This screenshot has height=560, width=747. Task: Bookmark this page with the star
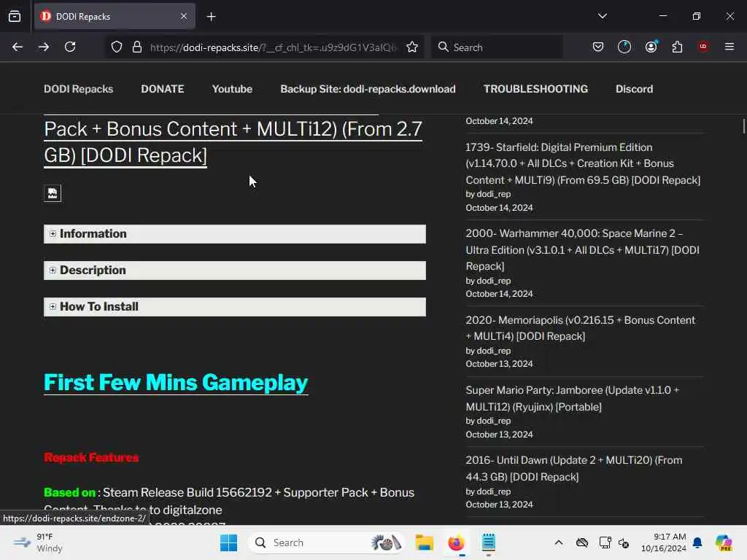pyautogui.click(x=412, y=47)
